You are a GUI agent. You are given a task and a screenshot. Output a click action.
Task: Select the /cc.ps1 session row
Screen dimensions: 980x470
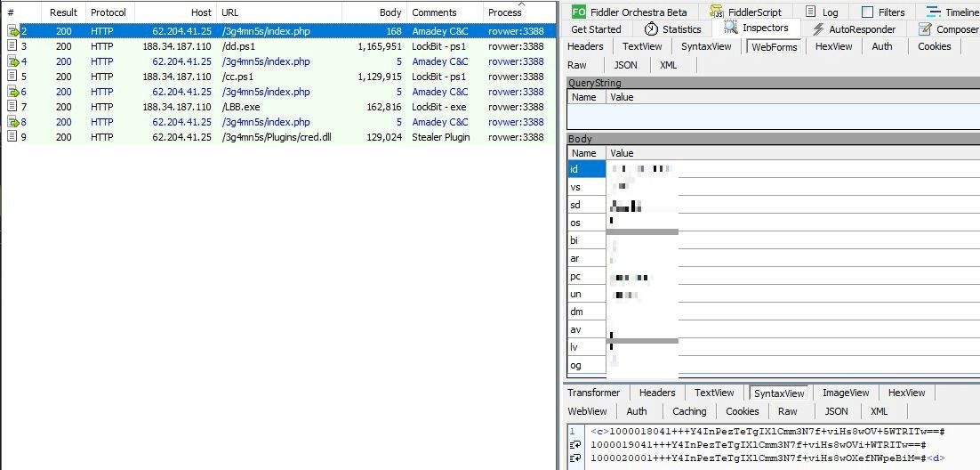[x=278, y=77]
